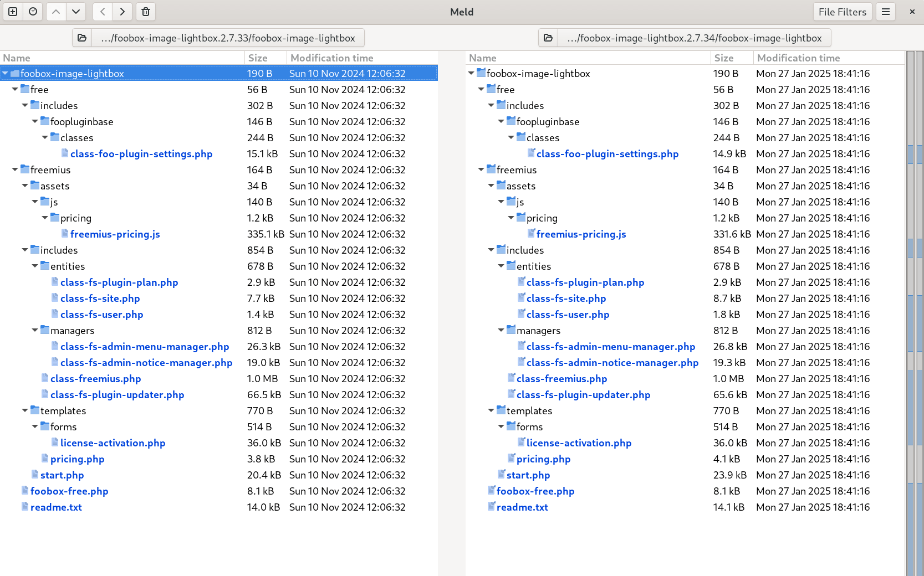Go to previous change with up arrow
Image resolution: width=924 pixels, height=576 pixels.
pos(56,12)
